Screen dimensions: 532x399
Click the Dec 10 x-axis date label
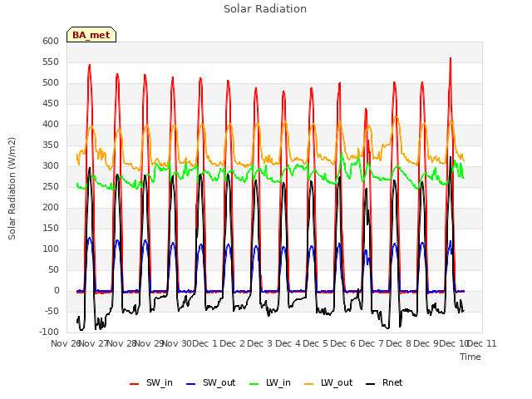455,343
